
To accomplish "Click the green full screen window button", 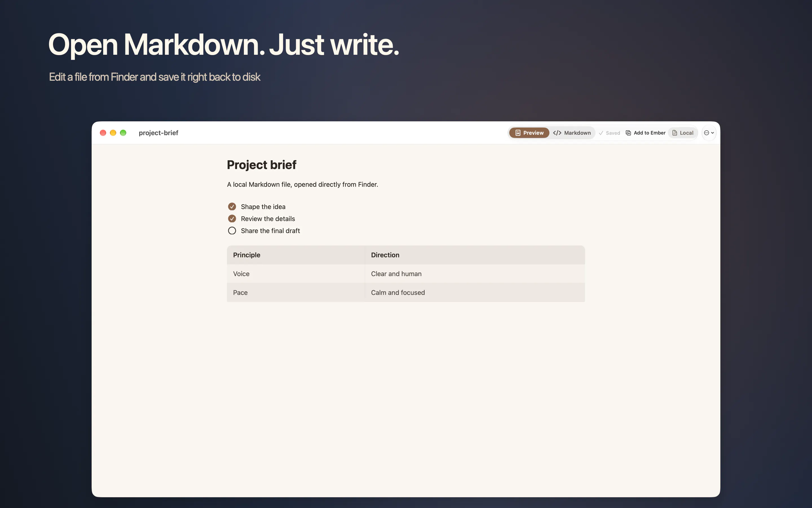I will [x=123, y=133].
